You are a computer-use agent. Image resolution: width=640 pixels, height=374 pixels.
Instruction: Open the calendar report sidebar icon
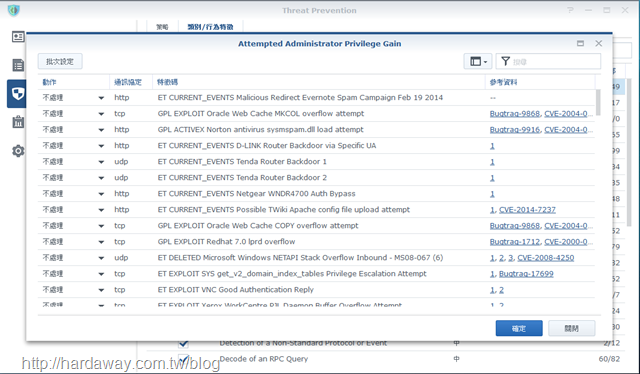click(18, 122)
